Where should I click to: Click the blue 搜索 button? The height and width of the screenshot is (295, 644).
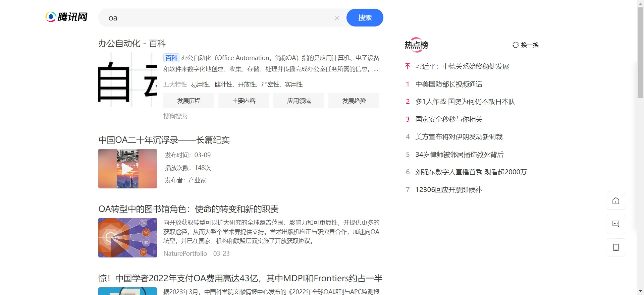(365, 18)
